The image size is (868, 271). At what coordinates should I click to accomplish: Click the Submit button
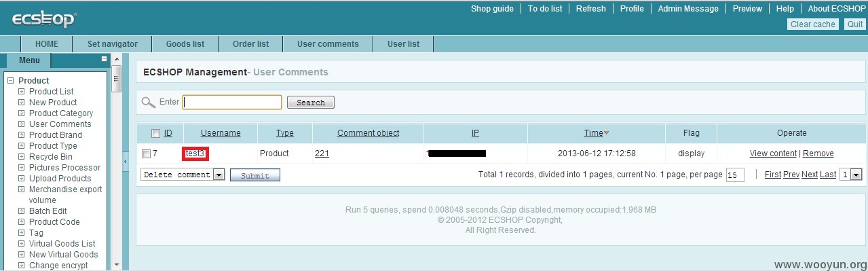click(x=255, y=175)
